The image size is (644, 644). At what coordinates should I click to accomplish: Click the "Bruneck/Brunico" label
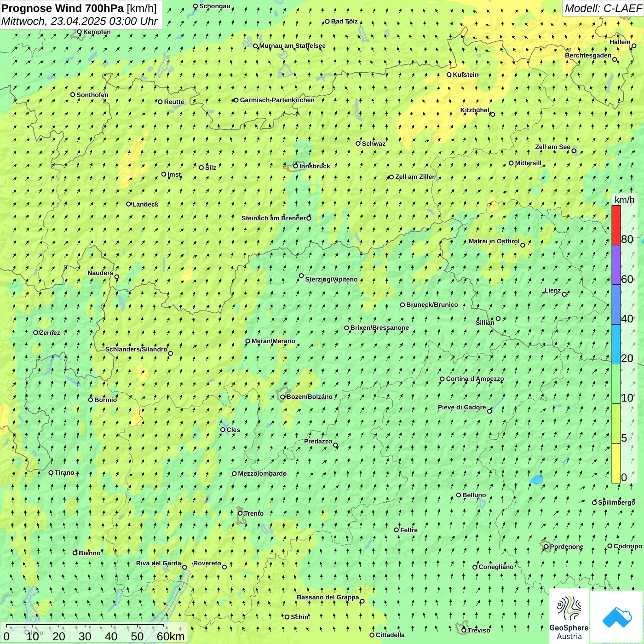click(432, 305)
